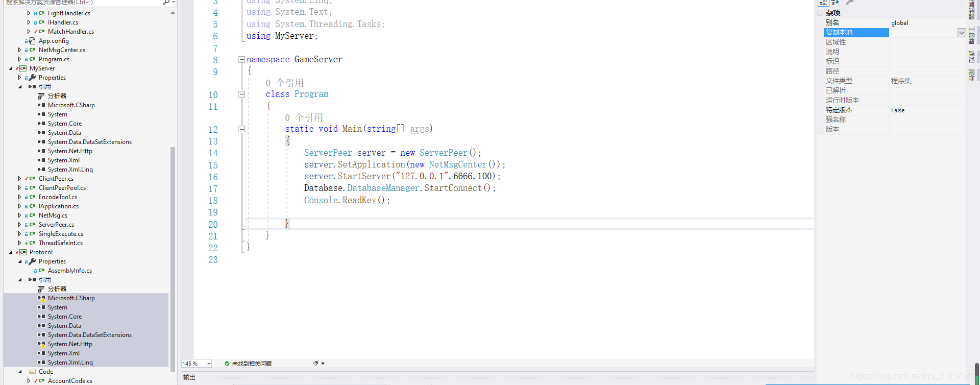Select EncodeTool.cs in Solution Explorer

(58, 197)
